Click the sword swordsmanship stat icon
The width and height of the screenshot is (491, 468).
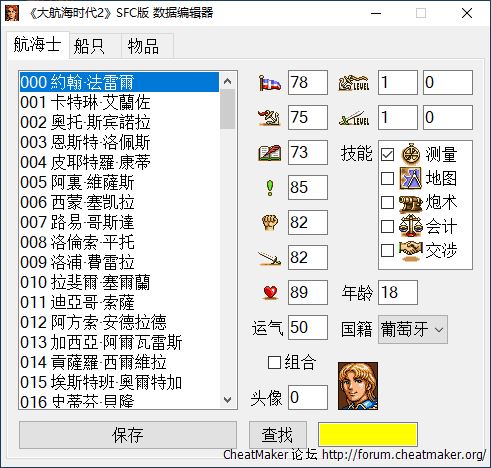click(x=269, y=258)
